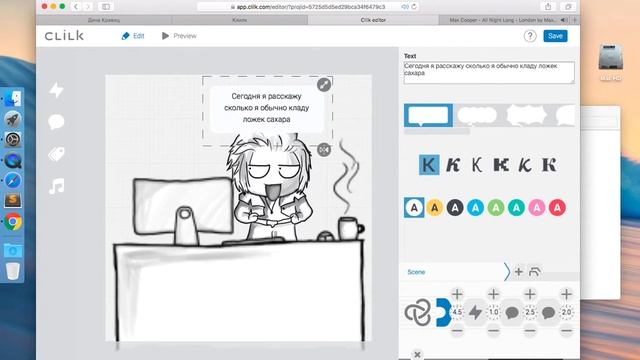
Task: Toggle Safari sidebar button
Action: click(x=106, y=7)
